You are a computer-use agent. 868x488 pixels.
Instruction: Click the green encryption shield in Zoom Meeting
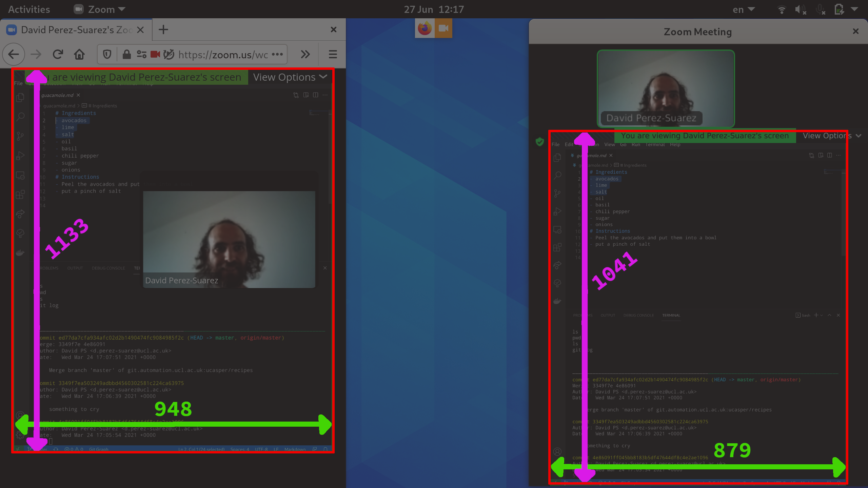540,142
